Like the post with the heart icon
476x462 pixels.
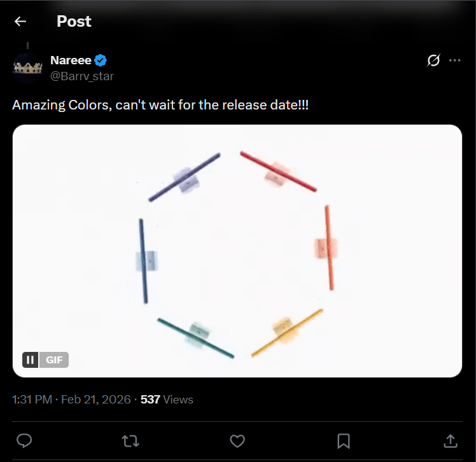[237, 440]
